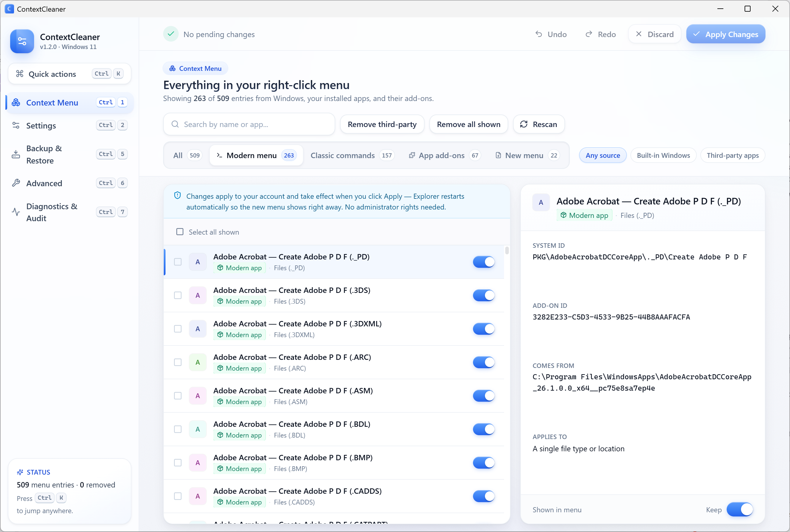Toggle off the .3DS entry switch
The image size is (790, 532).
point(484,295)
